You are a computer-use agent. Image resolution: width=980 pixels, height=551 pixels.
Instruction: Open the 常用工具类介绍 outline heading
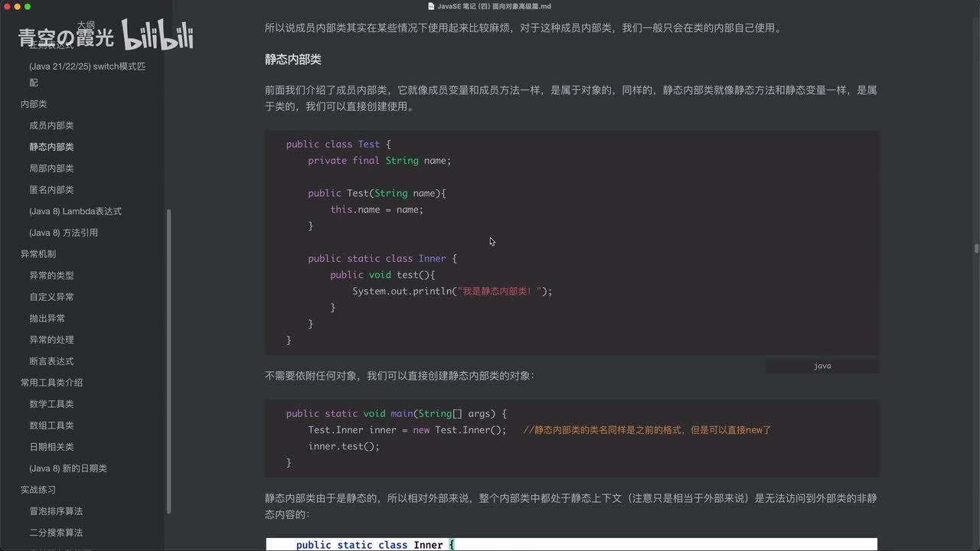(51, 383)
